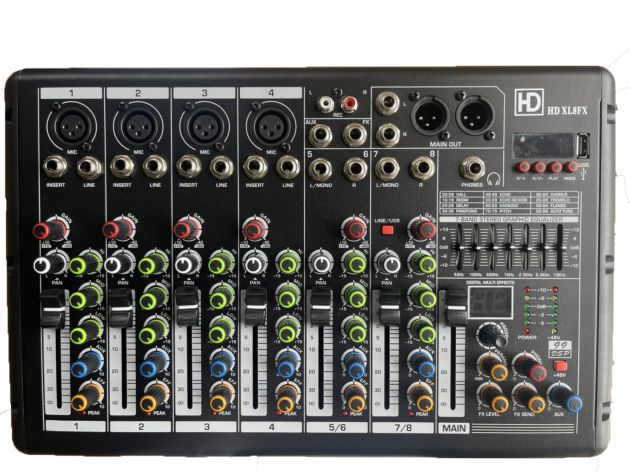Select the channel 4 MIC XLR input

(271, 126)
